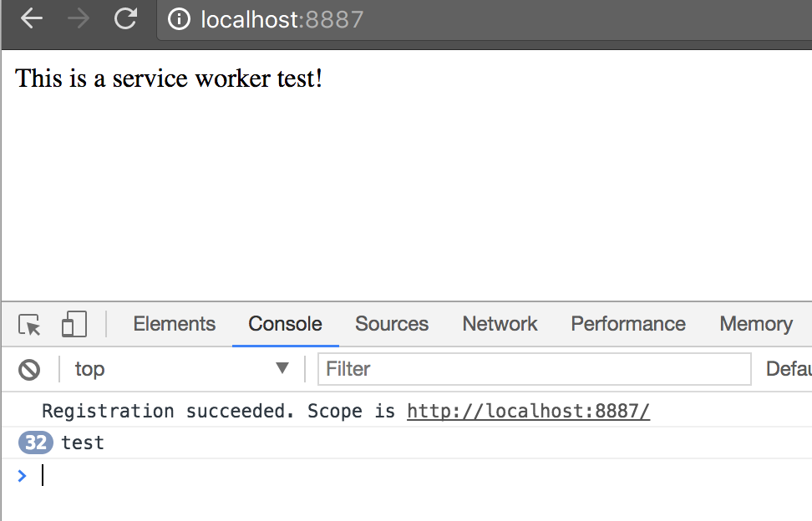Click the 32 repeat count badge
812x521 pixels.
[36, 443]
